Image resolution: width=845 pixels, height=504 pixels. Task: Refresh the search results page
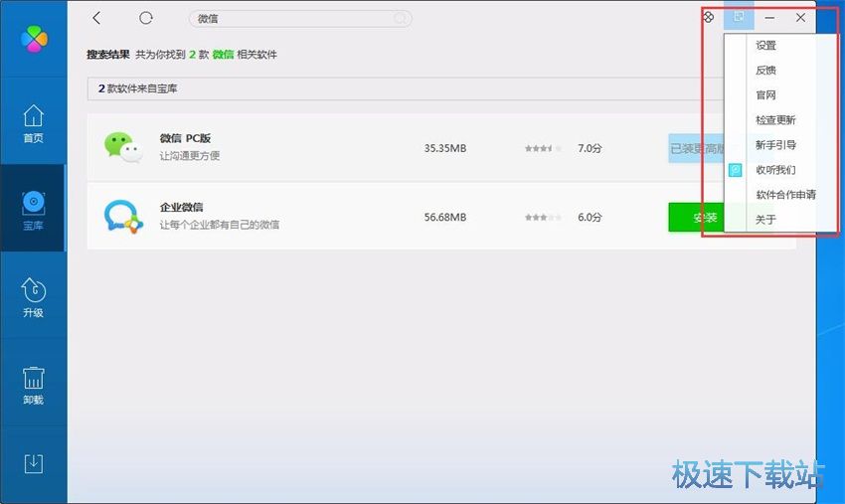tap(145, 18)
